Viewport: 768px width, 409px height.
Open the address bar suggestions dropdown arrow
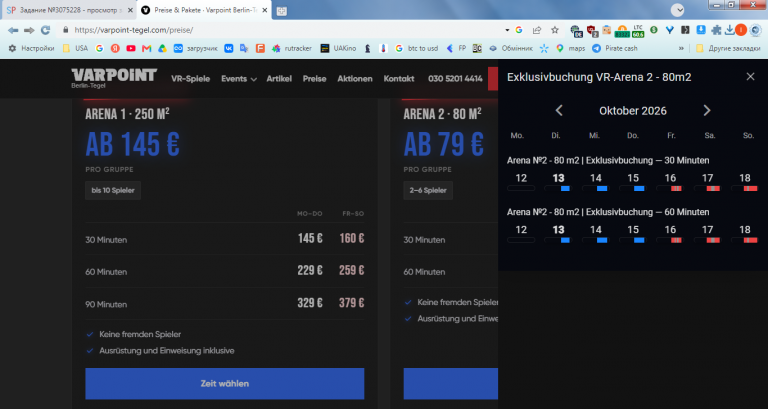(507, 30)
